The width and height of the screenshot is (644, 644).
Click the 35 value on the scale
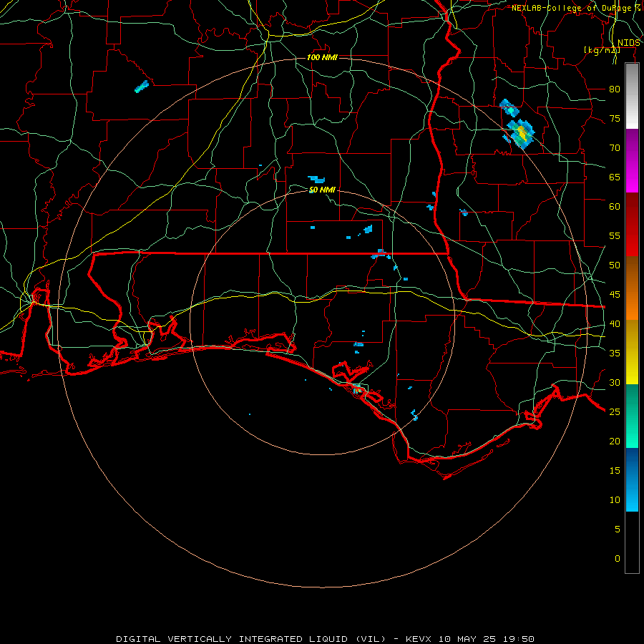tap(615, 353)
